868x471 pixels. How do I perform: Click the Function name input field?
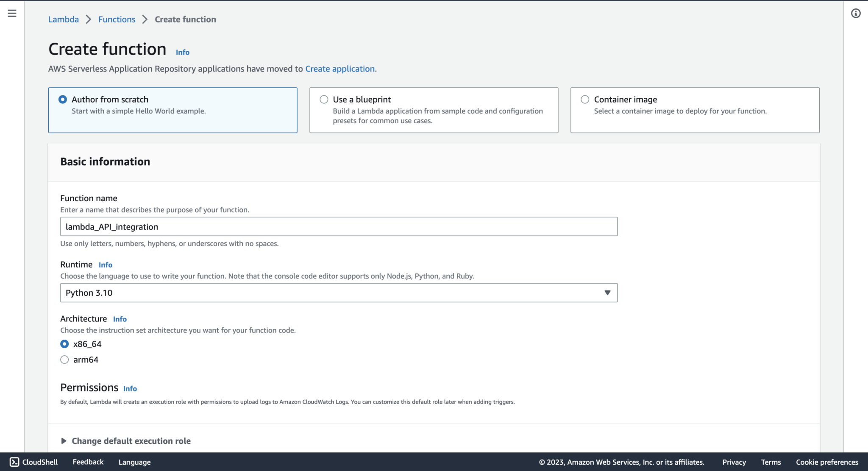(338, 226)
